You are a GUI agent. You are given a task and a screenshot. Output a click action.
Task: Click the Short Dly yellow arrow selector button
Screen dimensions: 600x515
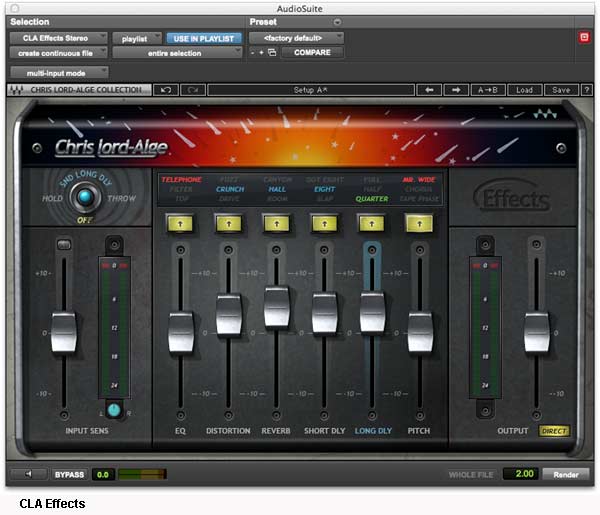324,223
